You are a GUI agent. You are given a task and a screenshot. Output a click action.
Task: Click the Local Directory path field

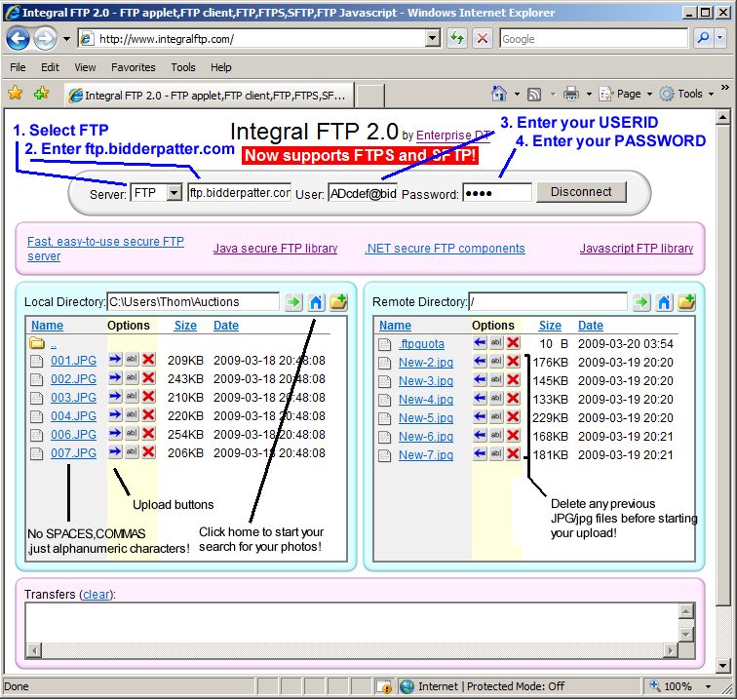(193, 302)
